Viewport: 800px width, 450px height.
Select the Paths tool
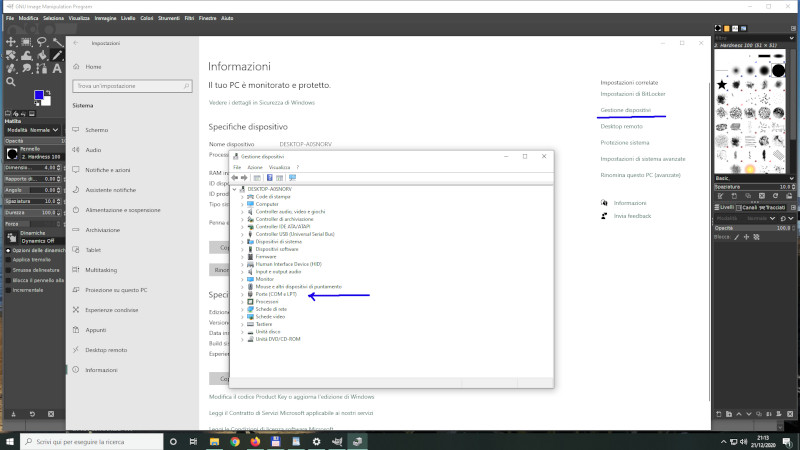pyautogui.click(x=42, y=68)
